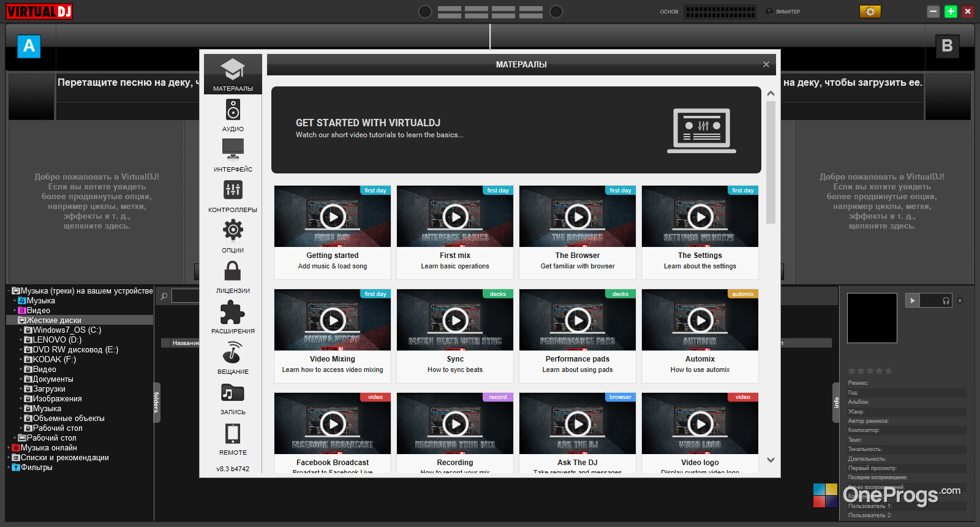Viewport: 980px width, 527px height.
Task: Play the Getting started tutorial video
Action: pyautogui.click(x=333, y=216)
